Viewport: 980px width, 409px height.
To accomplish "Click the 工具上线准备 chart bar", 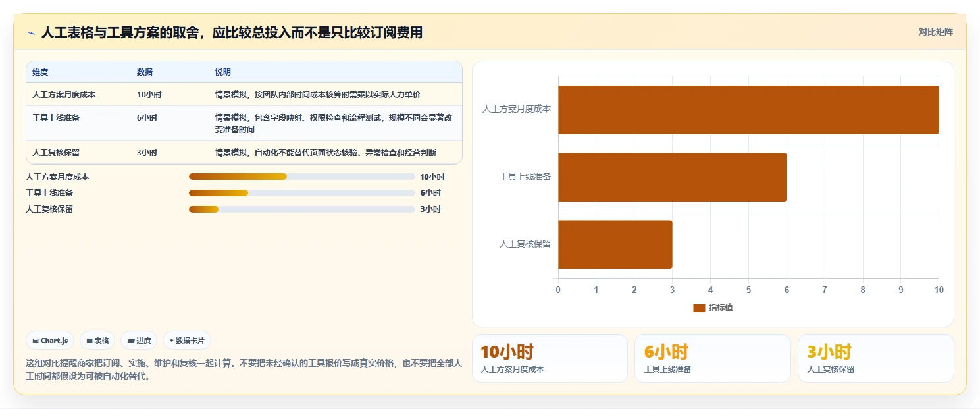I will pos(672,177).
